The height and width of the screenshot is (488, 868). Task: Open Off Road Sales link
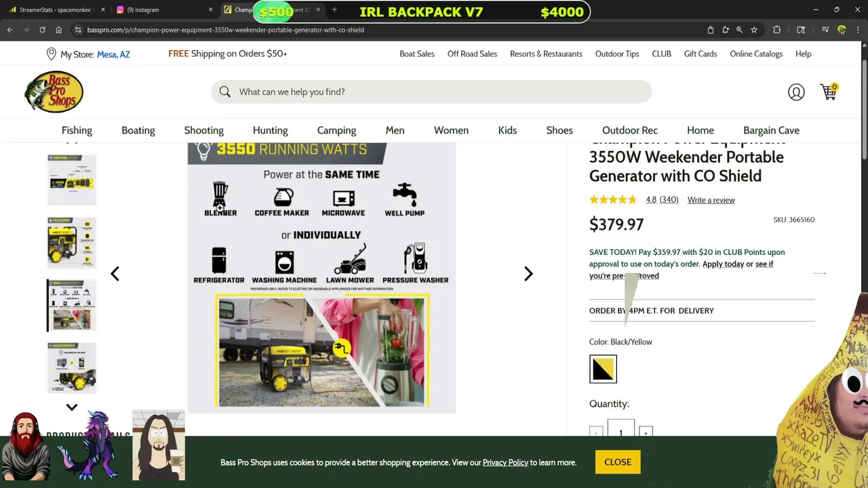472,54
